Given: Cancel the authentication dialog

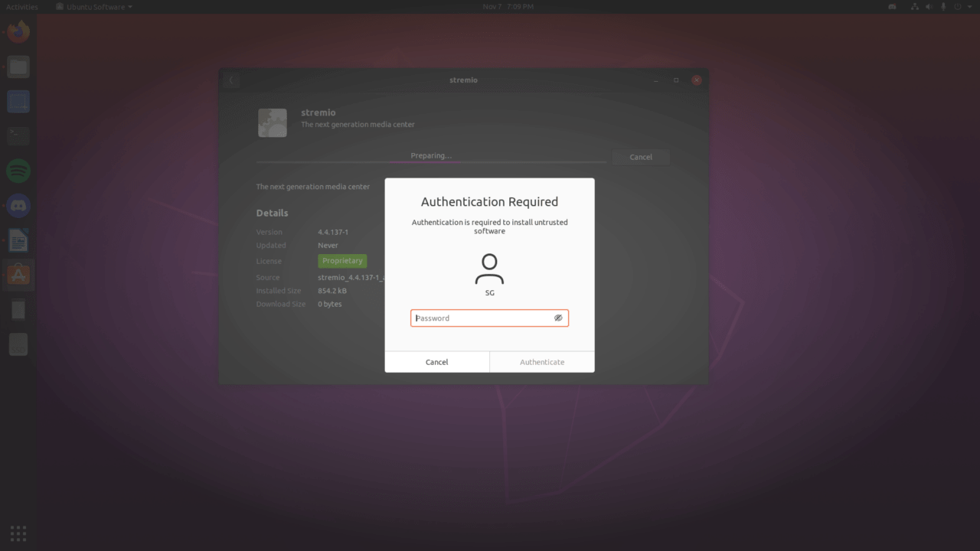Looking at the screenshot, I should 436,362.
